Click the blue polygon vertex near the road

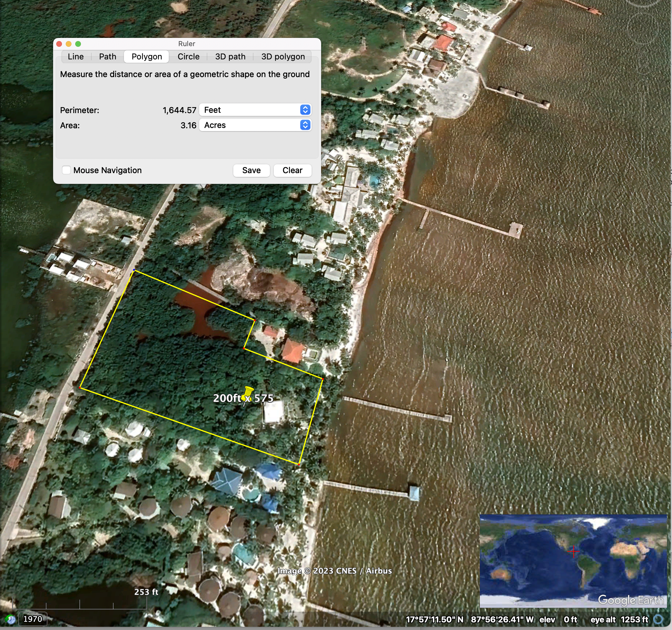(134, 270)
